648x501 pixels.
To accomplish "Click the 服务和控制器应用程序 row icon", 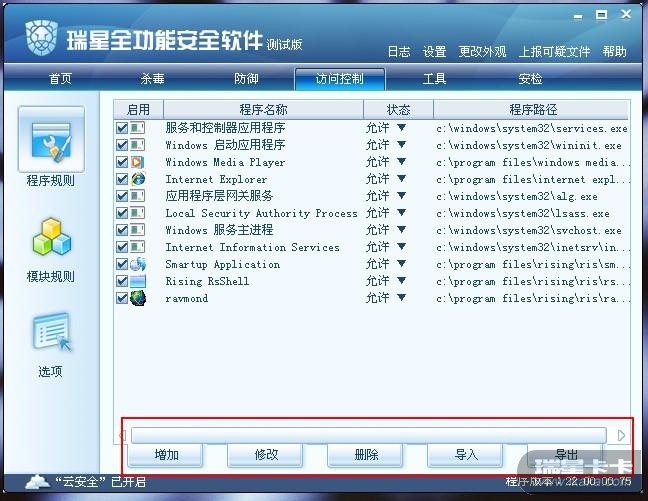I will (x=138, y=128).
